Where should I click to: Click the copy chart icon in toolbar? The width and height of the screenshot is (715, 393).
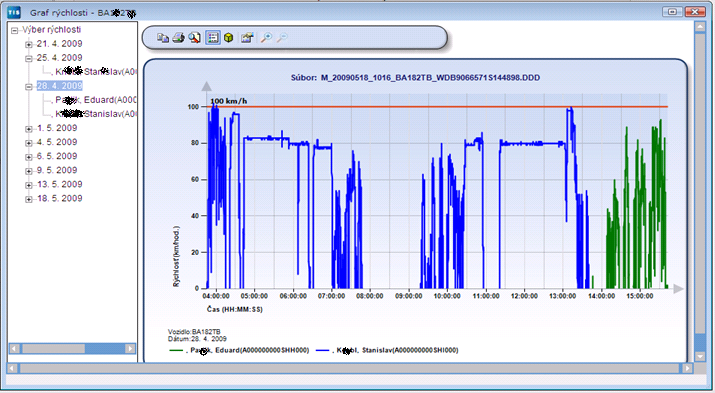163,38
